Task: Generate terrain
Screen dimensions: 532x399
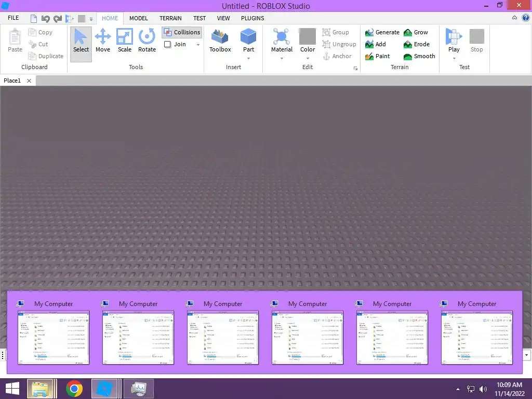Action: coord(382,32)
